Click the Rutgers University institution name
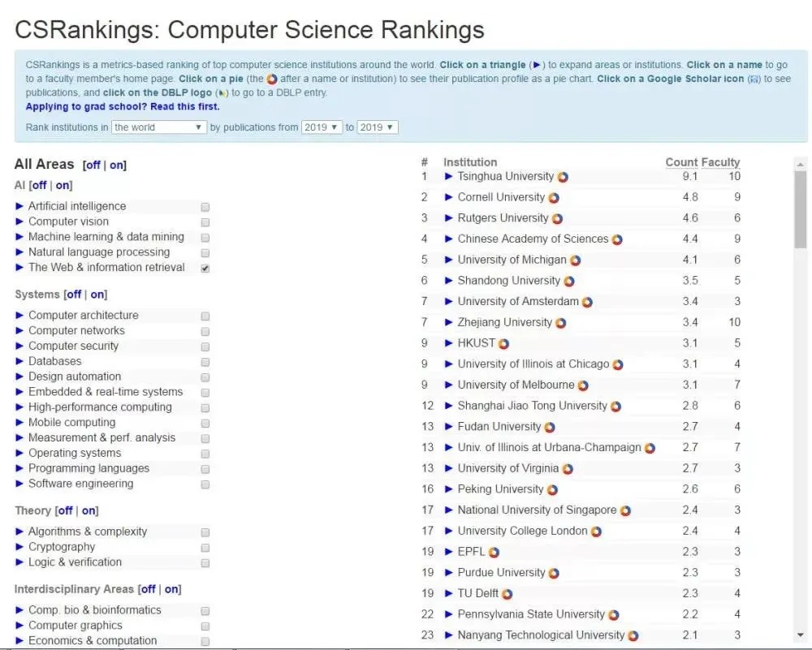This screenshot has width=812, height=650. 503,217
